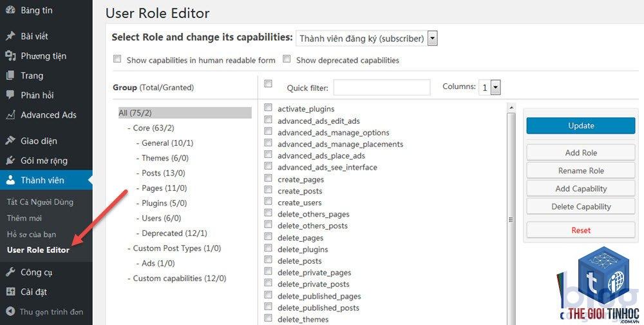Enable Show capabilities in human readable form

[x=117, y=59]
